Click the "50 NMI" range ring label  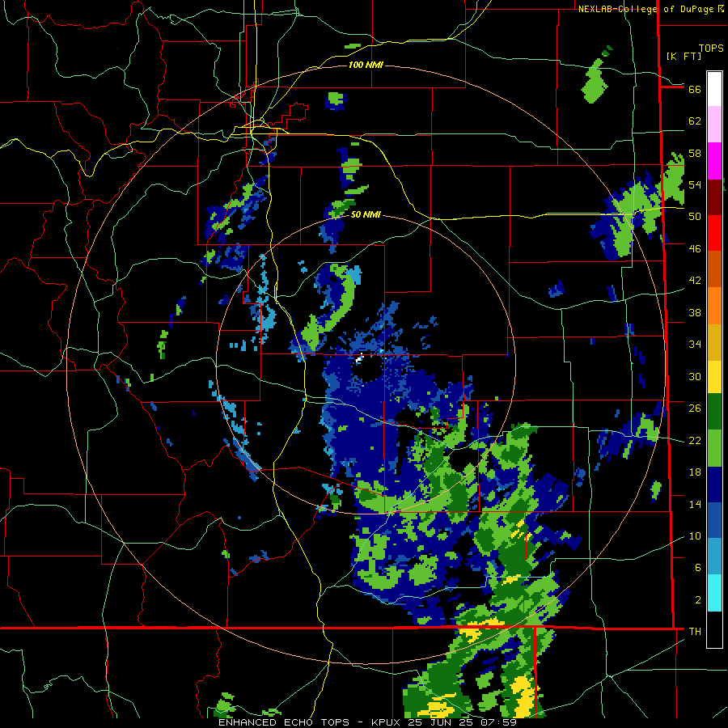pos(366,214)
